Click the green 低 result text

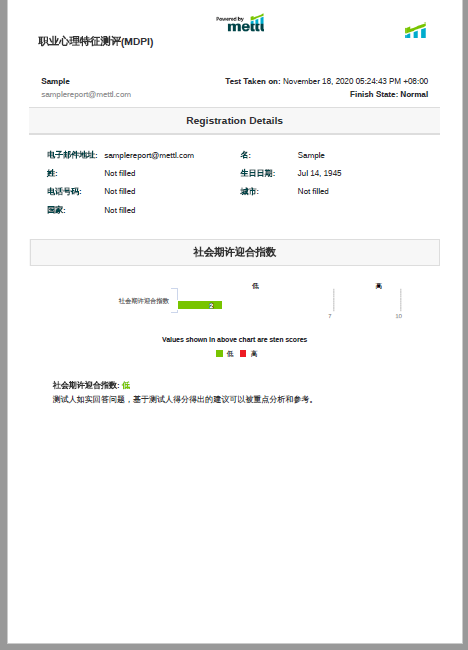(x=126, y=386)
